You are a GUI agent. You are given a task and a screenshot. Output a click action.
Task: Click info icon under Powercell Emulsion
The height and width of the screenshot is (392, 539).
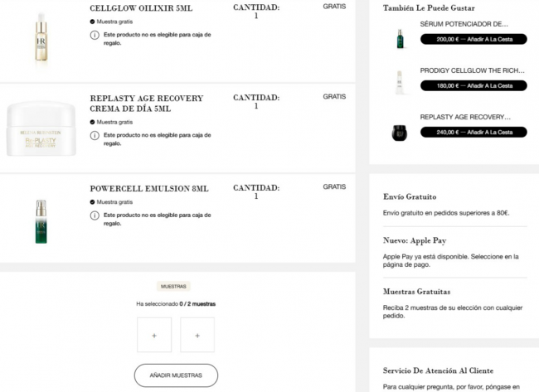coord(95,215)
